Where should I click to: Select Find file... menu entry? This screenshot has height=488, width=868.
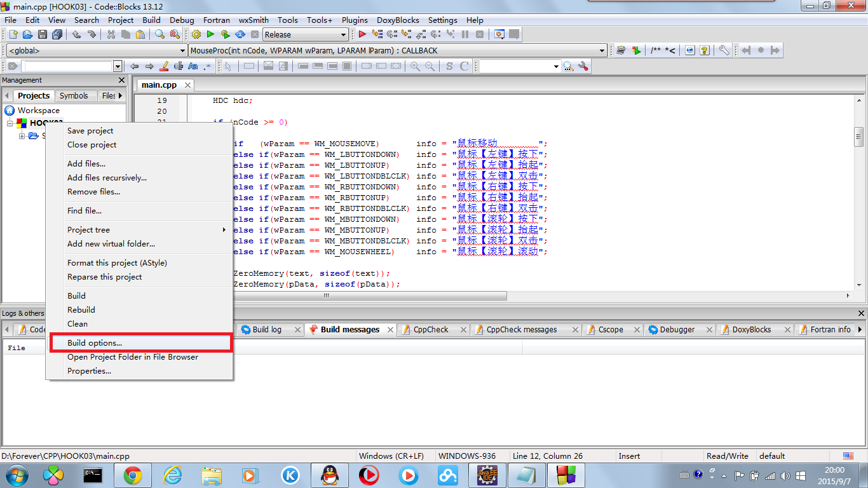(x=140, y=210)
